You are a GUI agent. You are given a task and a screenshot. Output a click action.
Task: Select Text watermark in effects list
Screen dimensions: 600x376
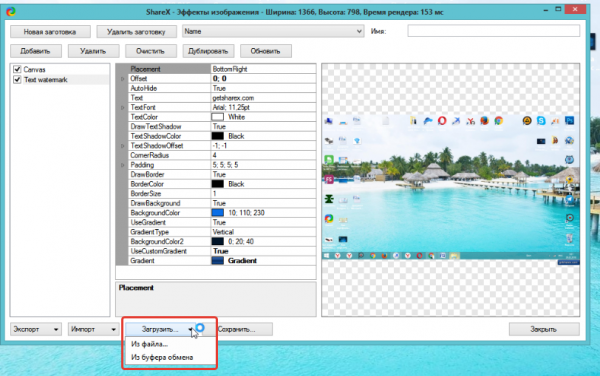pyautogui.click(x=46, y=80)
